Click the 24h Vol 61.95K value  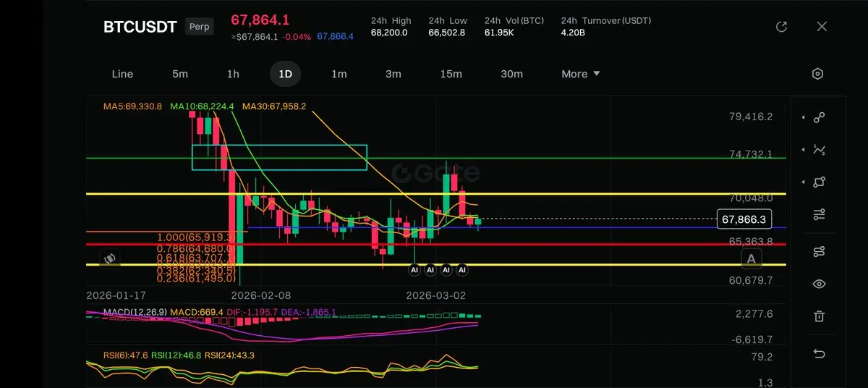[x=499, y=33]
